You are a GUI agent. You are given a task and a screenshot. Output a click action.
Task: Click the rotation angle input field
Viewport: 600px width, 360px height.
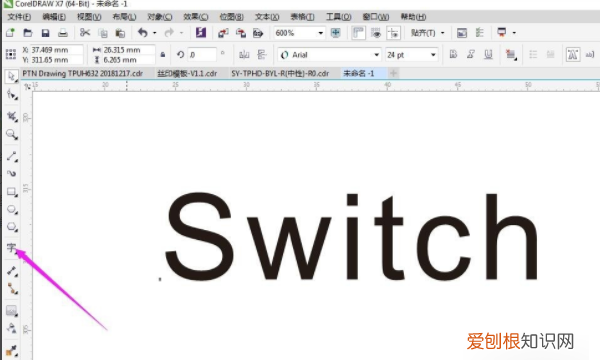pyautogui.click(x=202, y=55)
